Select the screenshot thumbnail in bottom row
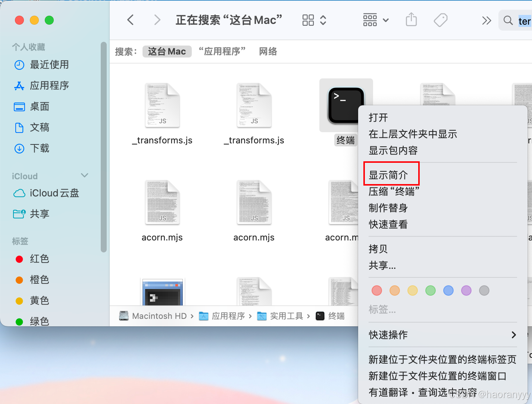This screenshot has height=404, width=532. (x=162, y=292)
